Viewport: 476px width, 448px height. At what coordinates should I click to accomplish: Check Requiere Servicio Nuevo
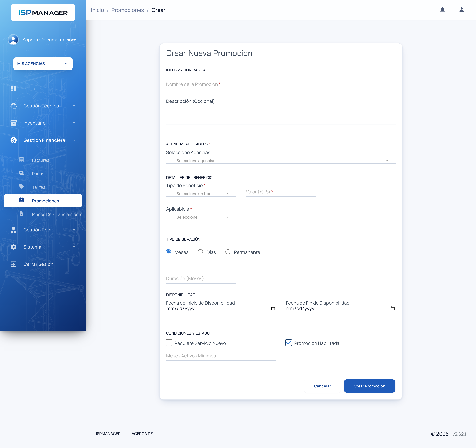click(169, 343)
